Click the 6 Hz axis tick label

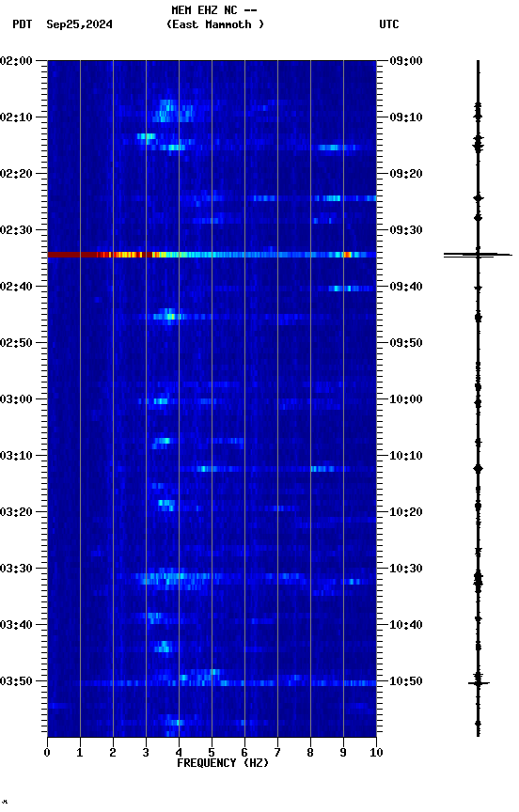(x=244, y=753)
